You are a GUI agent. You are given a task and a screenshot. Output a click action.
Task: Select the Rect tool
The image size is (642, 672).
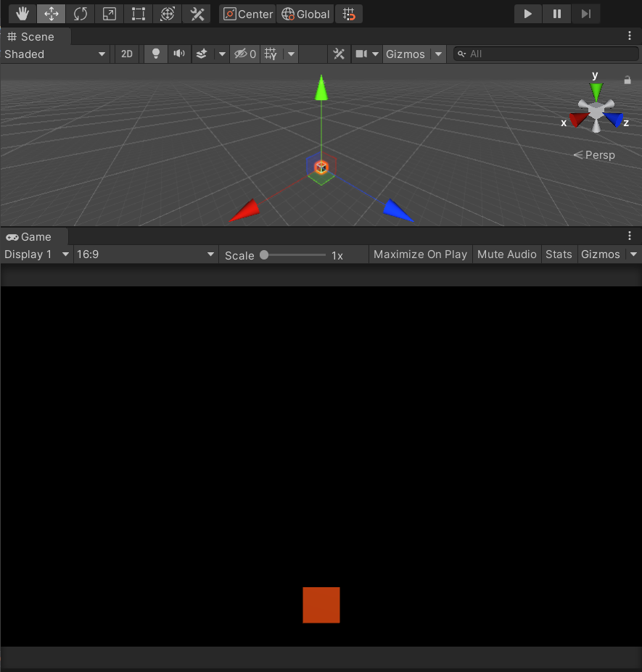[x=138, y=13]
